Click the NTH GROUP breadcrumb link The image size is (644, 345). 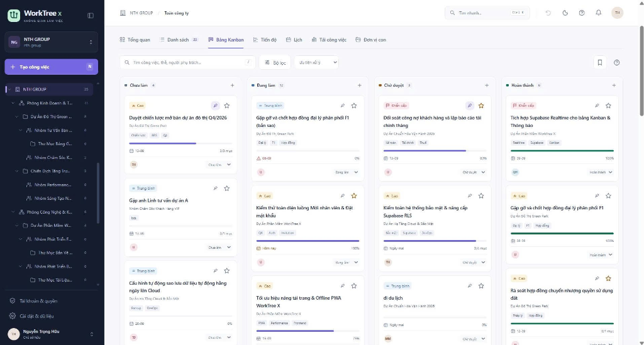142,13
